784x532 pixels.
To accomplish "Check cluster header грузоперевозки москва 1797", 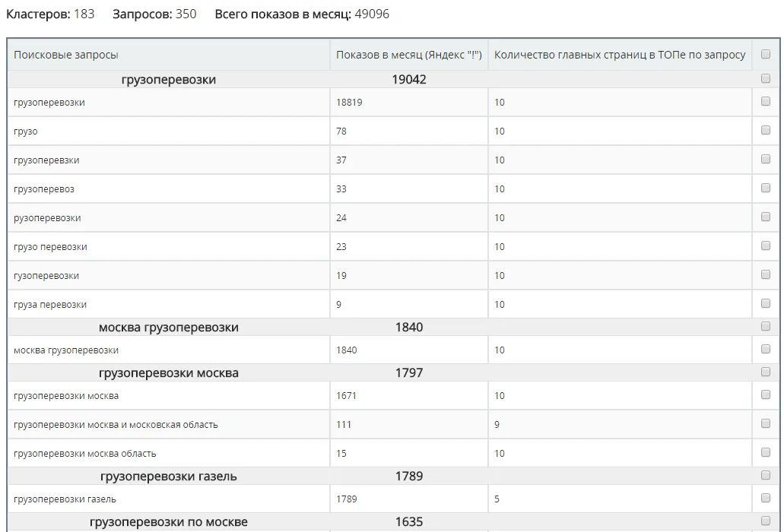I will 766,372.
